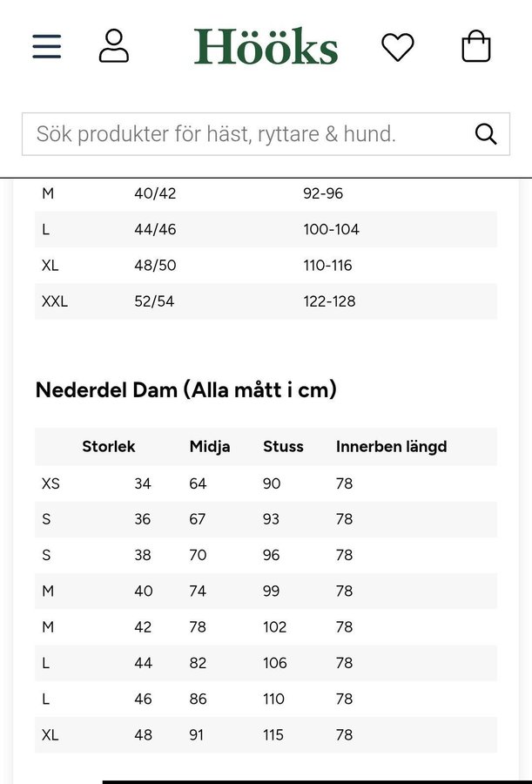Select the Storlek column header
The width and height of the screenshot is (532, 784).
[x=108, y=447]
